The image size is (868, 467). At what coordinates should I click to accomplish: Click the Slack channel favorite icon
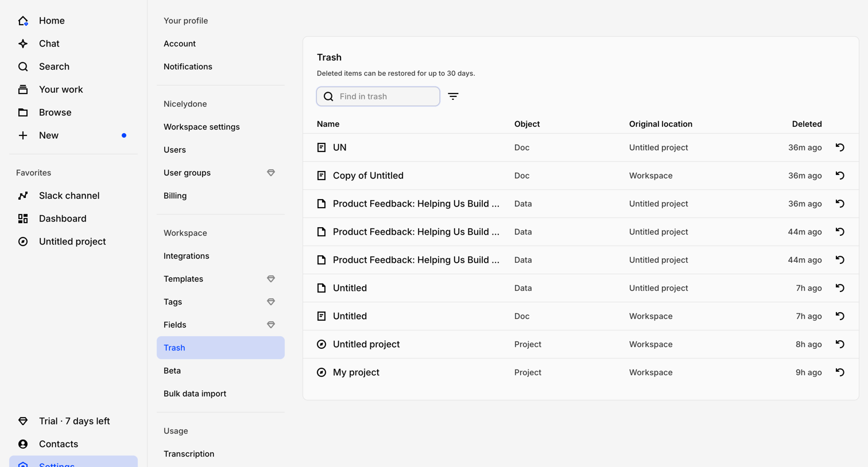(23, 196)
